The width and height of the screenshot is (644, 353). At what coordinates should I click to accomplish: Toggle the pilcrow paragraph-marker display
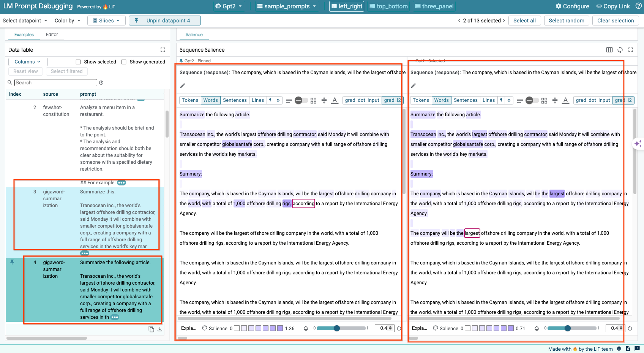click(270, 100)
